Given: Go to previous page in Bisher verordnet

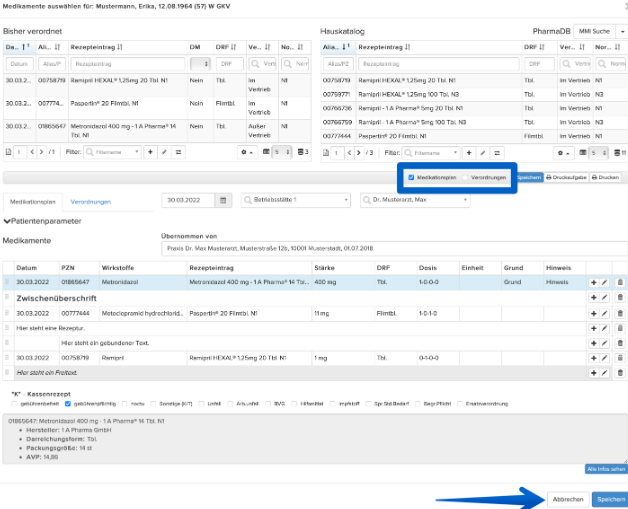Looking at the screenshot, I should tap(32, 152).
